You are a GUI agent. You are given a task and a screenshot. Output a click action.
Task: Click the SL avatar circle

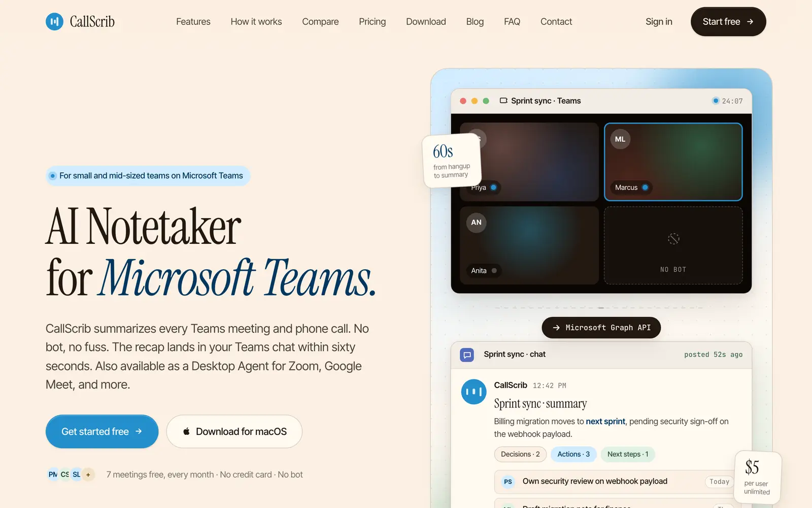coord(76,474)
